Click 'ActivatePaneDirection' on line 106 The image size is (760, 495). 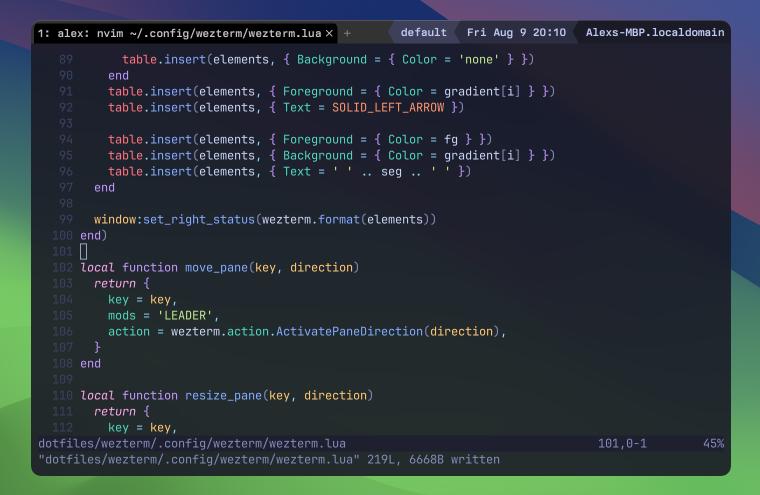pos(349,332)
